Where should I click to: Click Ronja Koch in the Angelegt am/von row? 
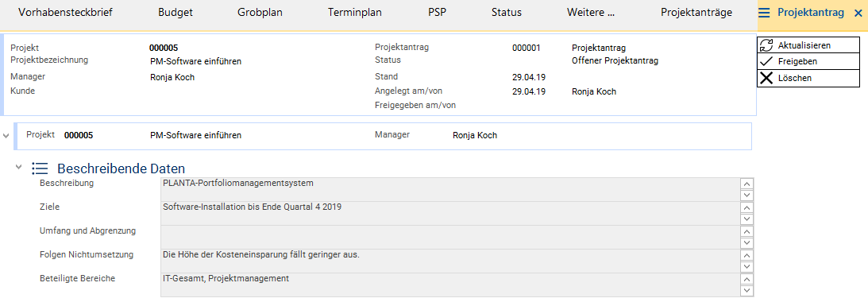[594, 91]
